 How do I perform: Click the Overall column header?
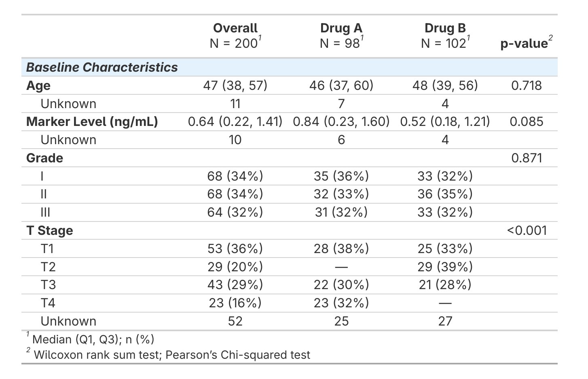tap(235, 36)
